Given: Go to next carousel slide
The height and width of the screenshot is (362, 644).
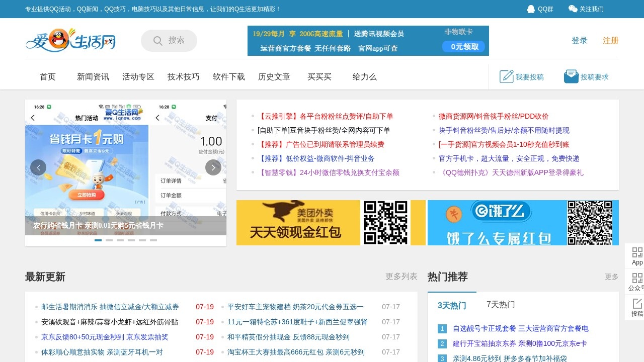Looking at the screenshot, I should (x=213, y=167).
